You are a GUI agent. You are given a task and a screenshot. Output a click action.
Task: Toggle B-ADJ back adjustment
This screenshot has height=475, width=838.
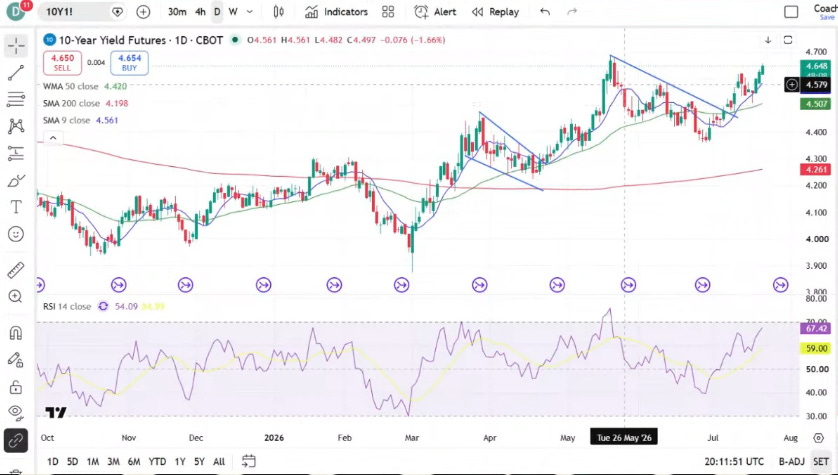pos(792,462)
